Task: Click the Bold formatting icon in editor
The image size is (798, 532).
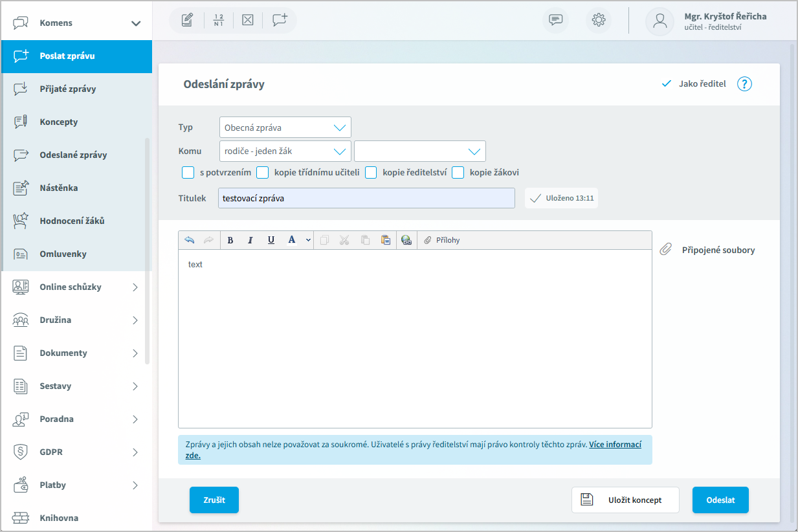Action: pos(230,240)
